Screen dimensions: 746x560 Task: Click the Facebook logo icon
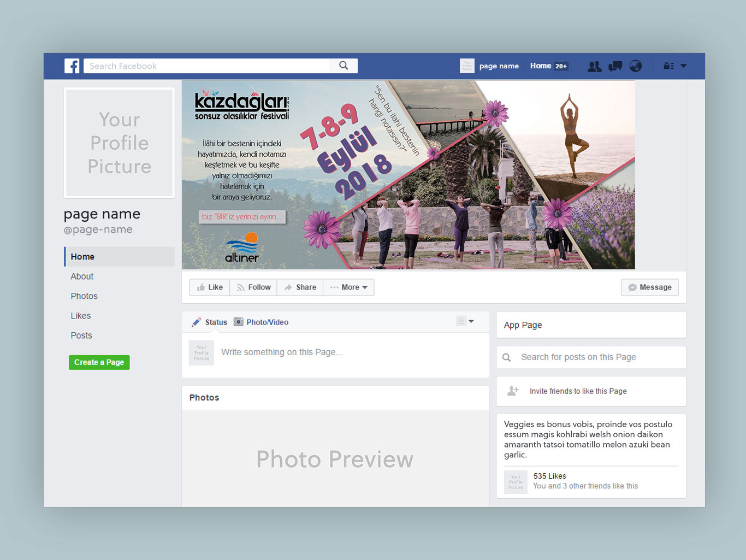coord(72,66)
